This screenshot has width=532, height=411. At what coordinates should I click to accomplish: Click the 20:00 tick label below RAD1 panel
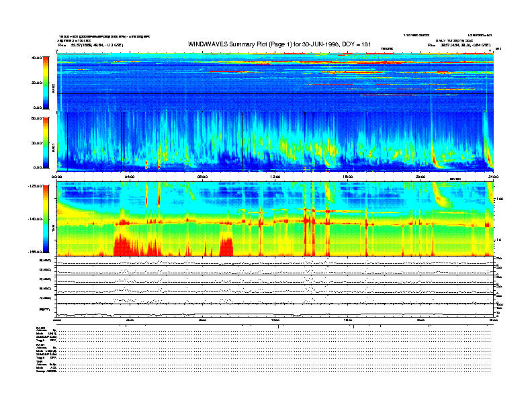click(x=420, y=177)
